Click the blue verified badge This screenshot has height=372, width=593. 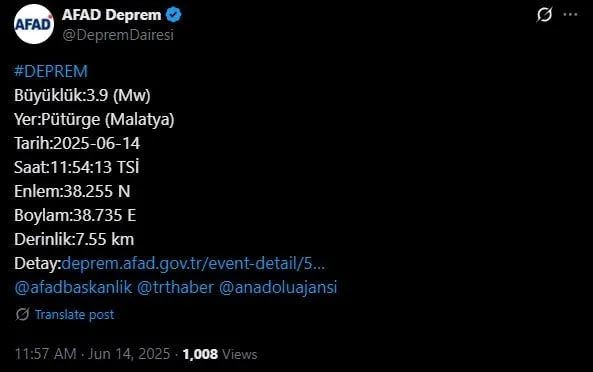(x=174, y=15)
